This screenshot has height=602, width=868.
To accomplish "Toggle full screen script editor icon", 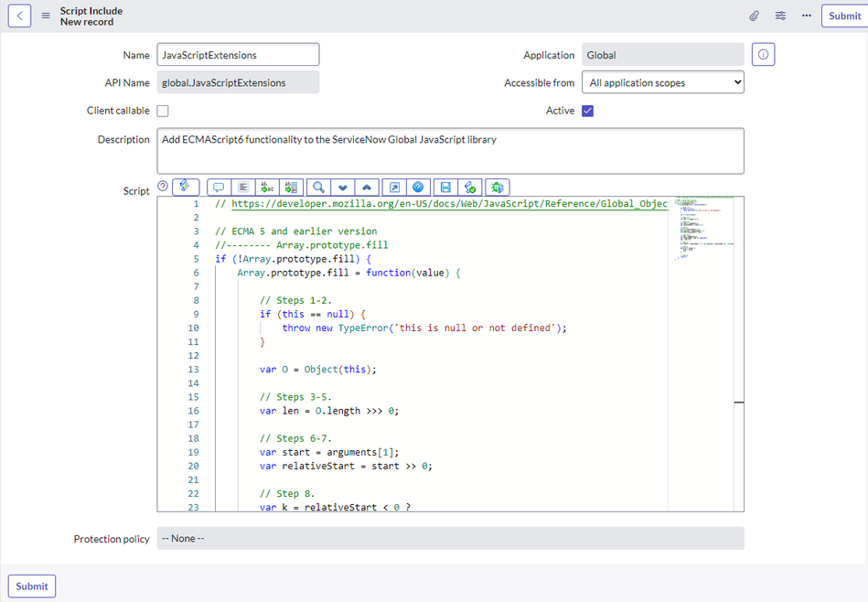I will (x=394, y=188).
